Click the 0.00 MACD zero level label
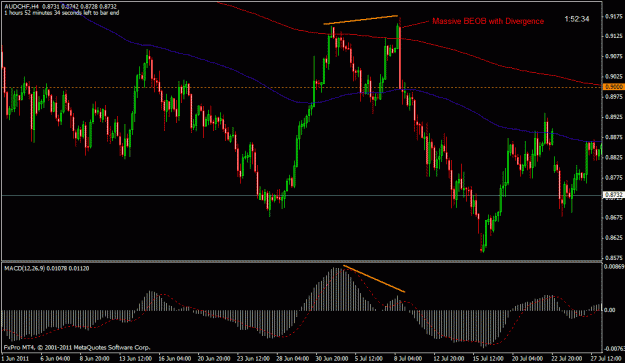Screen dimensions: 625x363 pyautogui.click(x=610, y=310)
